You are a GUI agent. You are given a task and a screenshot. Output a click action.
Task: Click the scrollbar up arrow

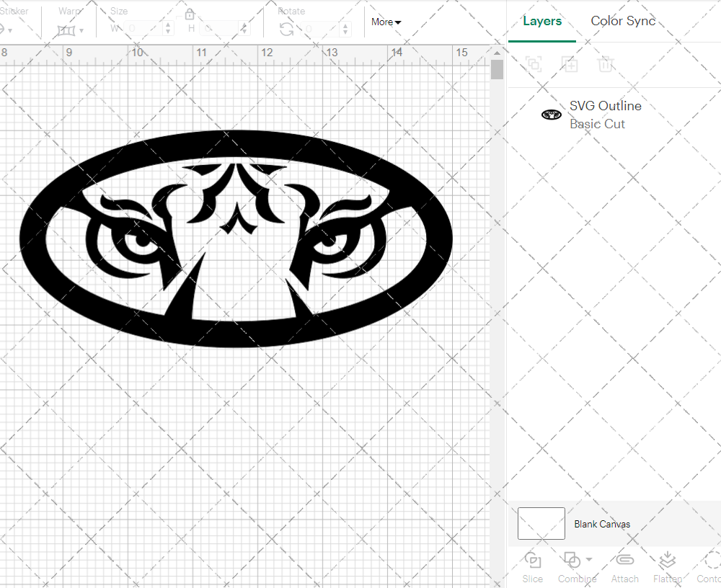coord(497,53)
